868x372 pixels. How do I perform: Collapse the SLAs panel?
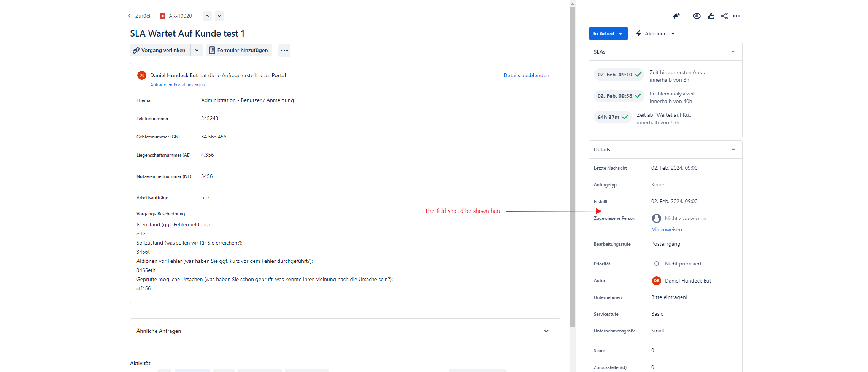(x=733, y=52)
